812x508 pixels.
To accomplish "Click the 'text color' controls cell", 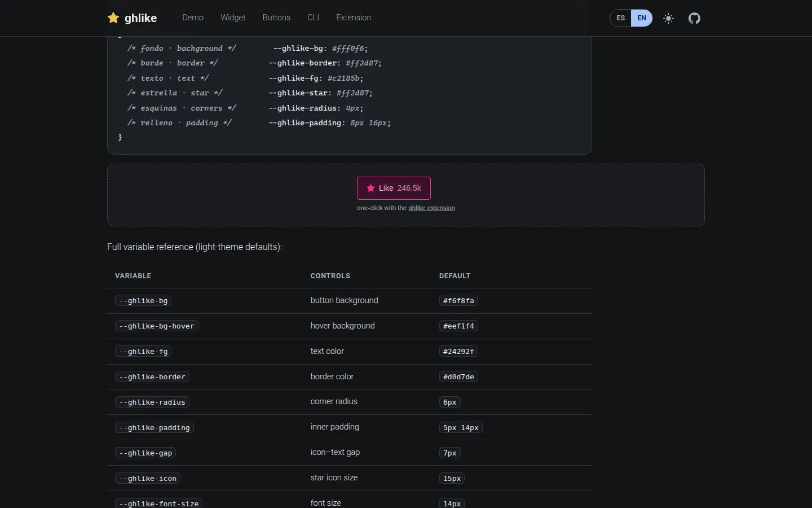I will [327, 351].
